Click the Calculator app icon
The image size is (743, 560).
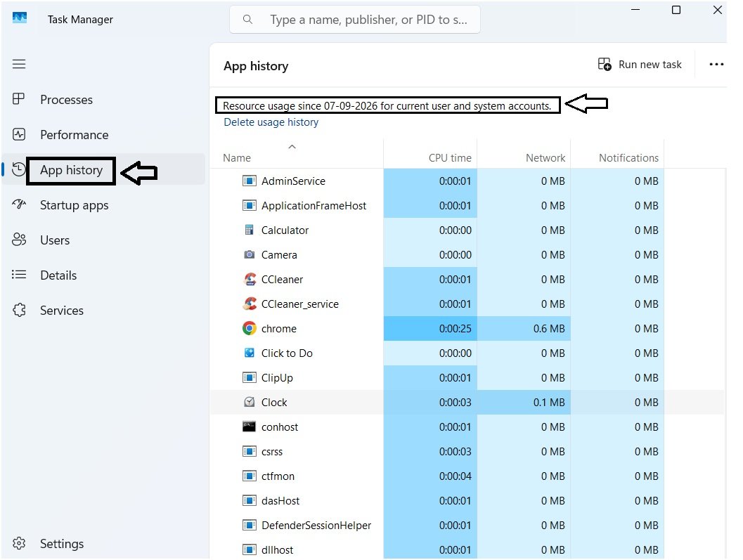pos(249,230)
